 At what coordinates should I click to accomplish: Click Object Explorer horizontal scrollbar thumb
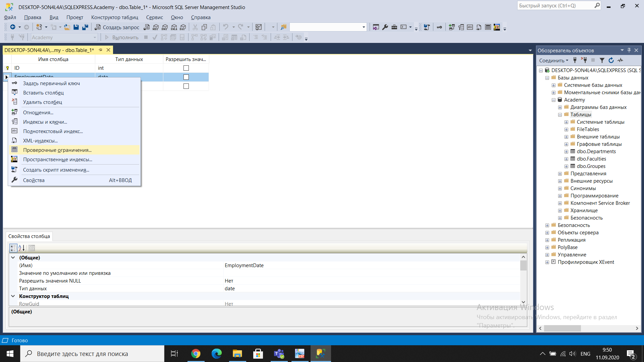pyautogui.click(x=562, y=328)
